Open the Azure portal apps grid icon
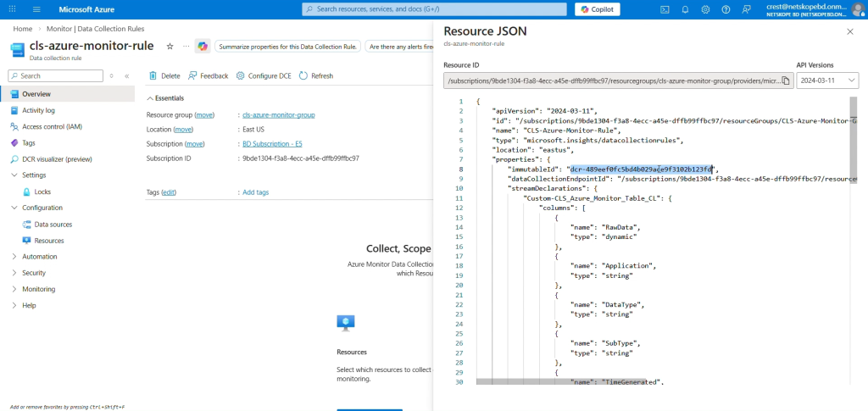Screen dimensions: 868x411 point(13,9)
